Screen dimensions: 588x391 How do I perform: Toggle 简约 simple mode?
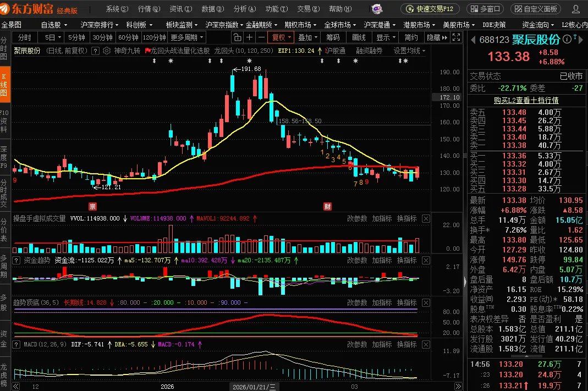[x=411, y=37]
